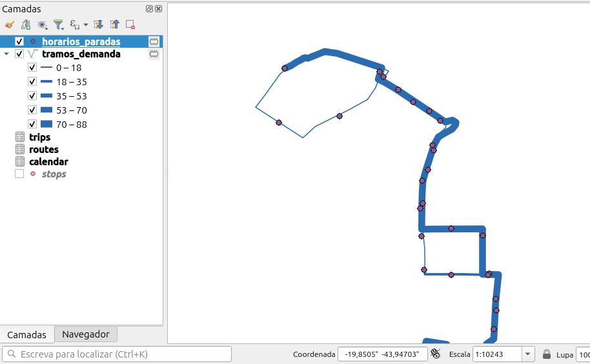This screenshot has height=364, width=590.
Task: Click the locator search field
Action: 117,354
